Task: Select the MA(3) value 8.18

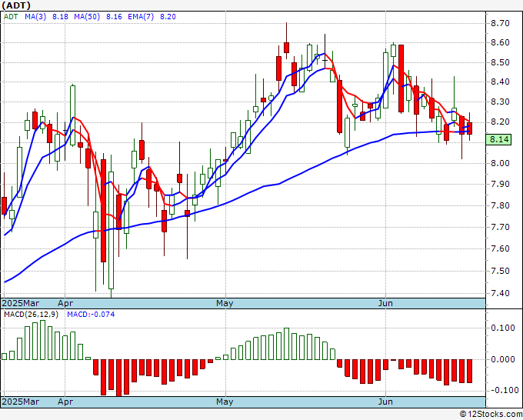Action: point(60,17)
